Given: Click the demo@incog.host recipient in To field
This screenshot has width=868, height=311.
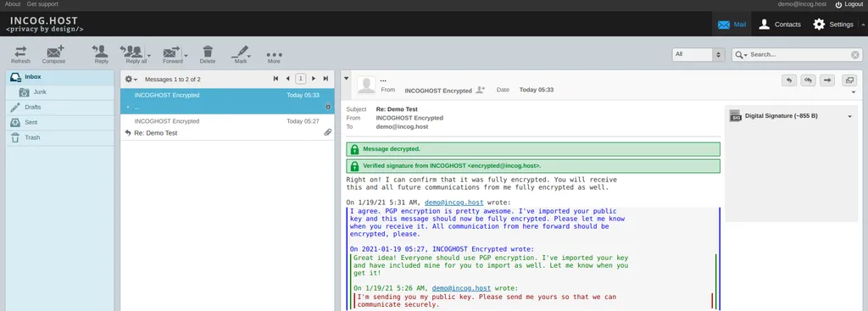Looking at the screenshot, I should (x=402, y=126).
